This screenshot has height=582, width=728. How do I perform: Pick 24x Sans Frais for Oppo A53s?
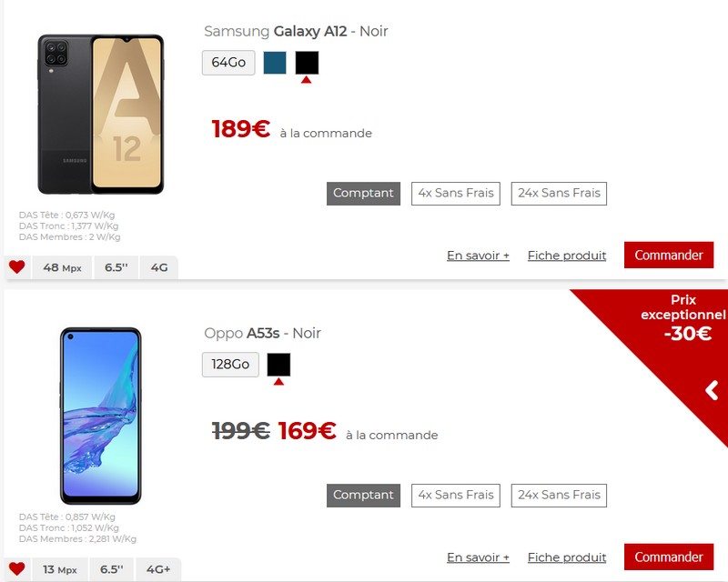559,496
